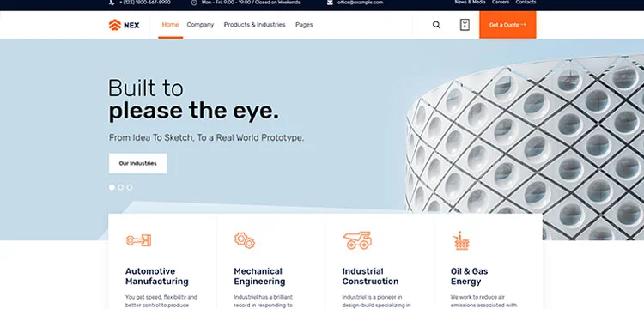Click the hero building image
The image size is (644, 309).
point(525,148)
